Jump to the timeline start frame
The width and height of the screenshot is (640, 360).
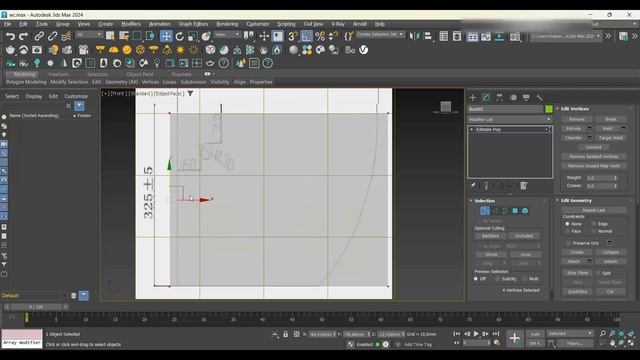pyautogui.click(x=457, y=334)
